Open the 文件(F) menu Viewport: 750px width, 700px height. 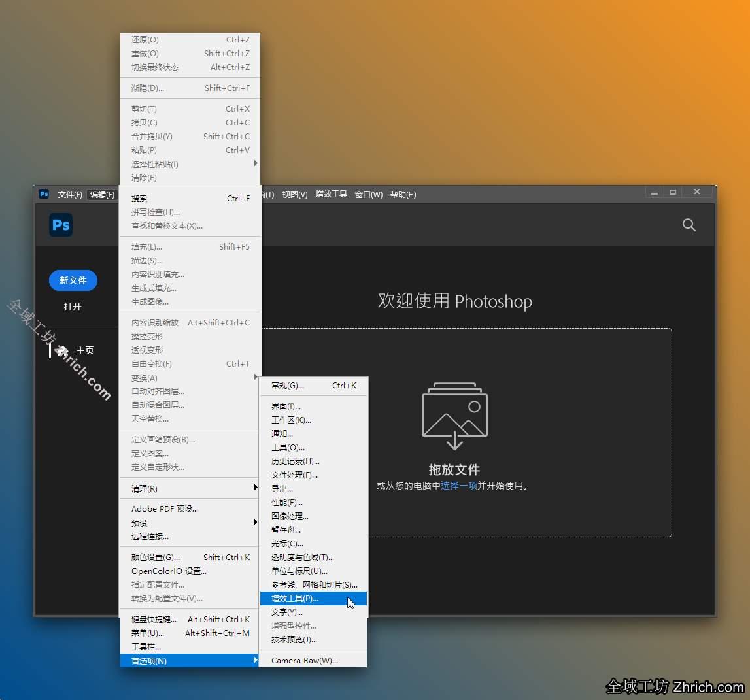[70, 195]
